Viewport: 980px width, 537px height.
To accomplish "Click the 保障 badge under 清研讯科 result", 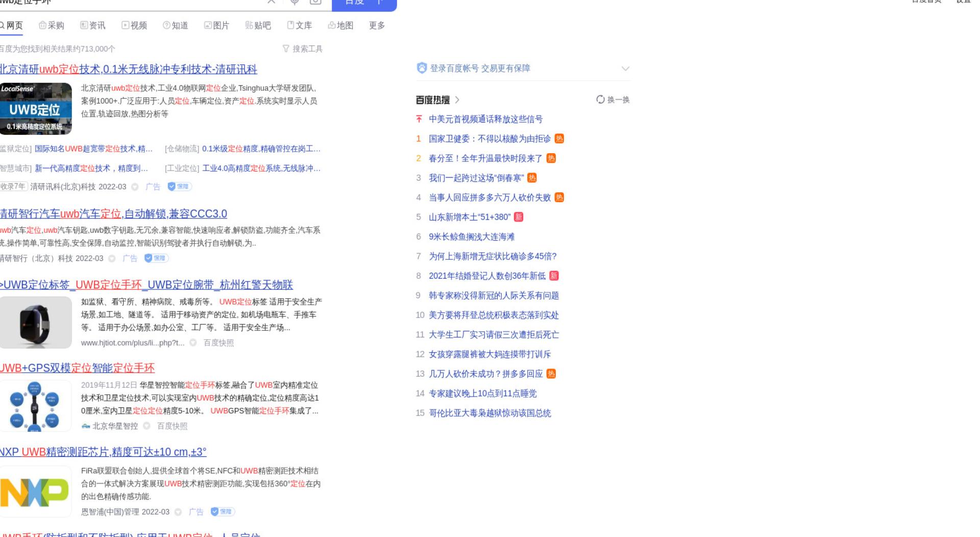I will click(x=180, y=187).
